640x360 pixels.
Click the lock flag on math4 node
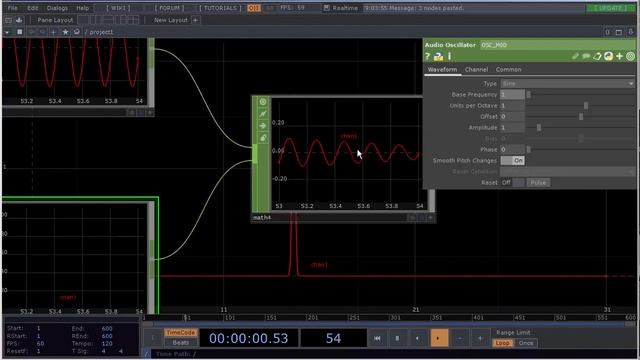pos(263,138)
